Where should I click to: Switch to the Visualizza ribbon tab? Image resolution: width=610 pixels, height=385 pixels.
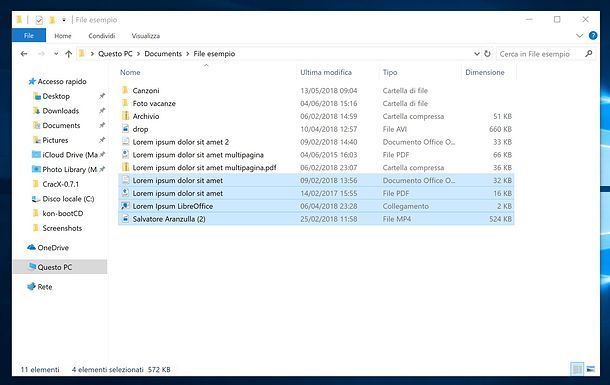[x=145, y=36]
